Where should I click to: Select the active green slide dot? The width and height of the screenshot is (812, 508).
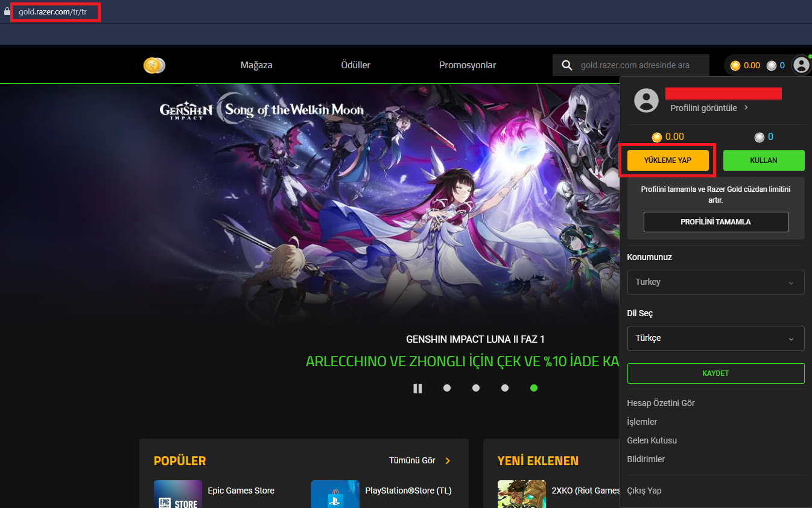[534, 388]
